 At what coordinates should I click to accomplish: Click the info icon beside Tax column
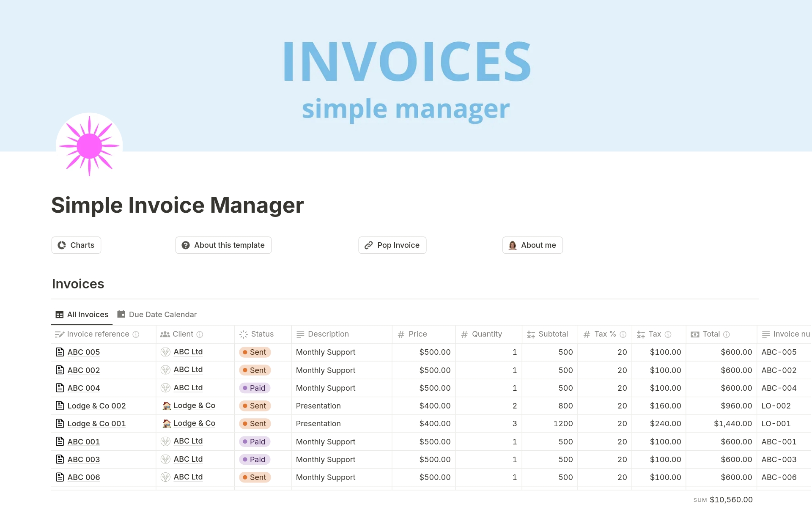pos(668,334)
